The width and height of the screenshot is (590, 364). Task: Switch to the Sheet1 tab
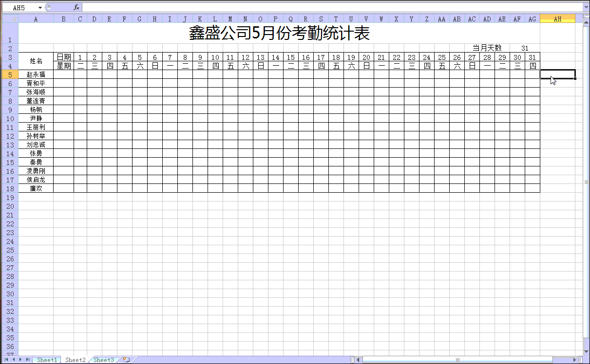tap(47, 360)
